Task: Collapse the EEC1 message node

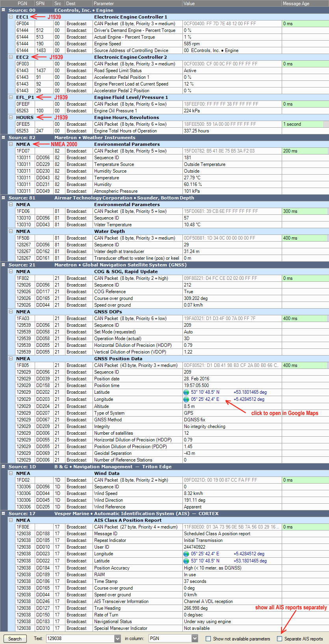Action: pyautogui.click(x=11, y=17)
